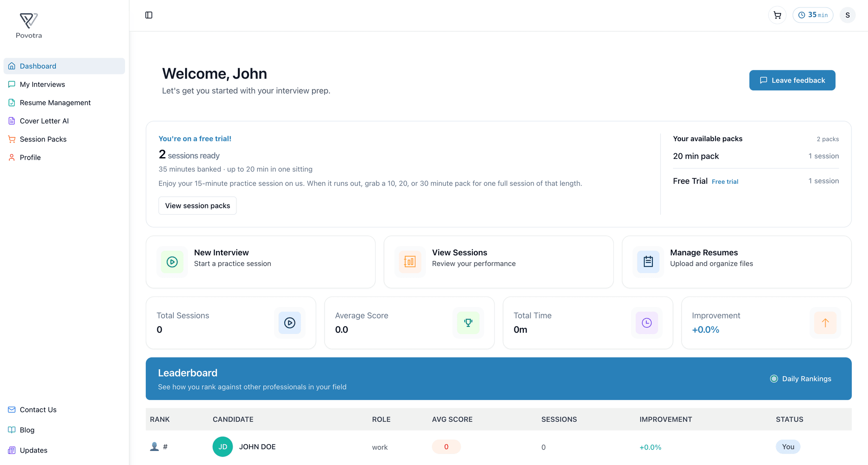Click the Session Packs cart icon

click(12, 139)
